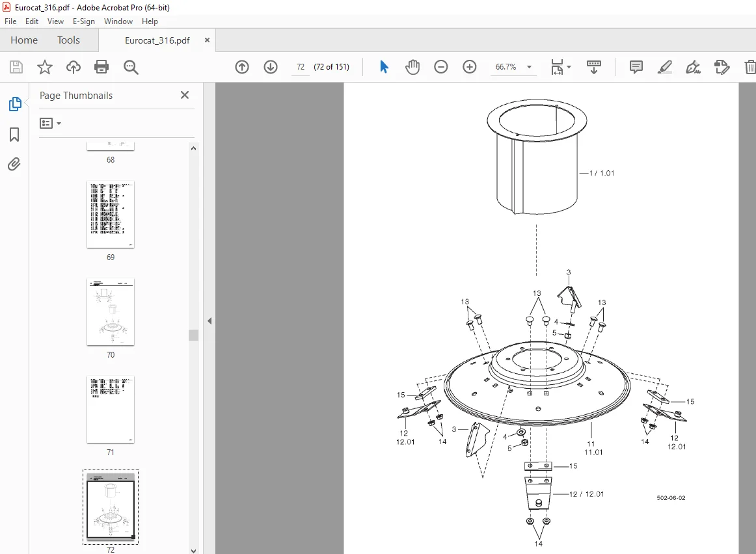Expand page display options arrow
Image resolution: width=756 pixels, height=554 pixels.
point(569,67)
